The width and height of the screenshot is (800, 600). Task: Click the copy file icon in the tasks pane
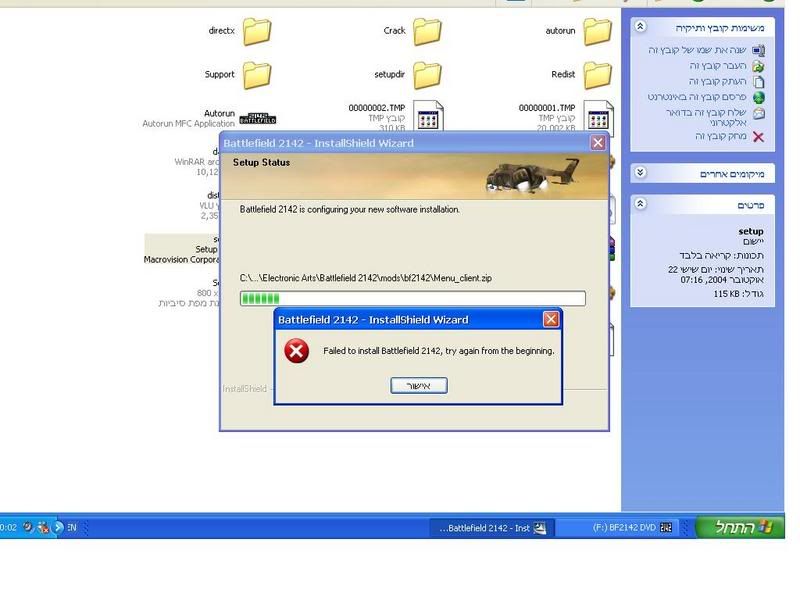[x=759, y=82]
